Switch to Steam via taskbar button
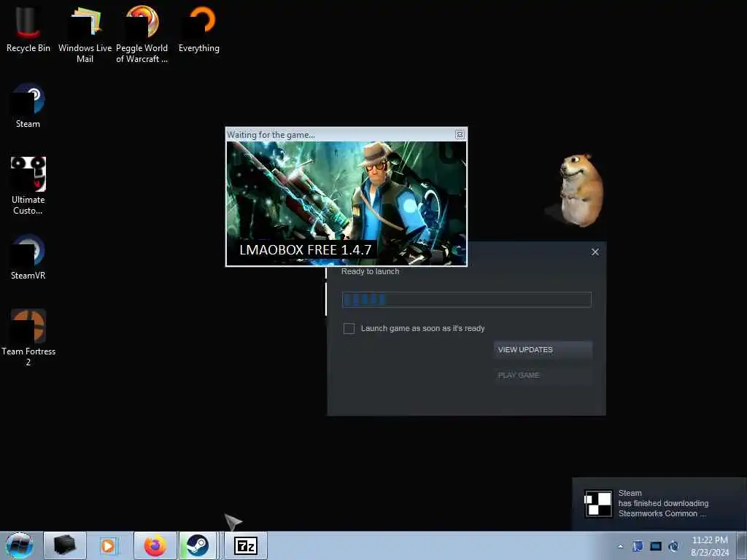 click(197, 545)
